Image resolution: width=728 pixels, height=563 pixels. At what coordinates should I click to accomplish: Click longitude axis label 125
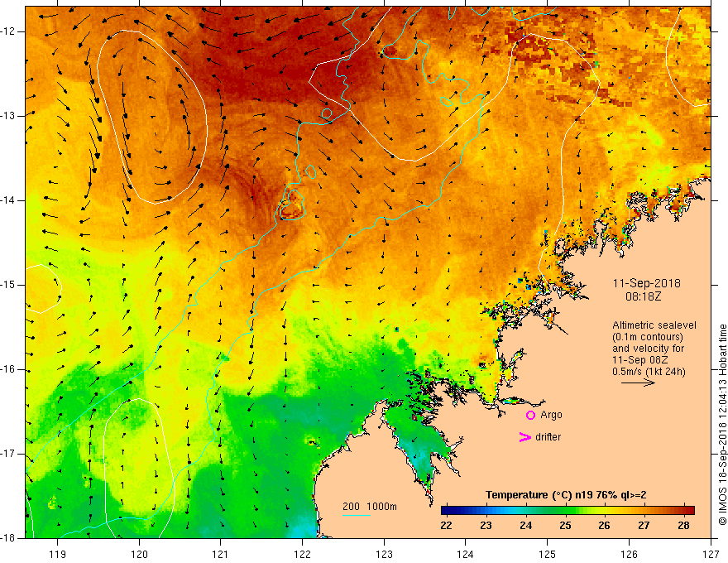(548, 554)
